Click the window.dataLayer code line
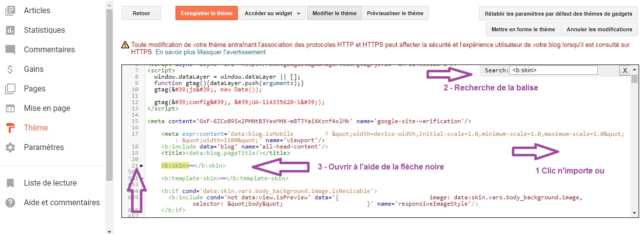The image size is (644, 234). [x=228, y=77]
